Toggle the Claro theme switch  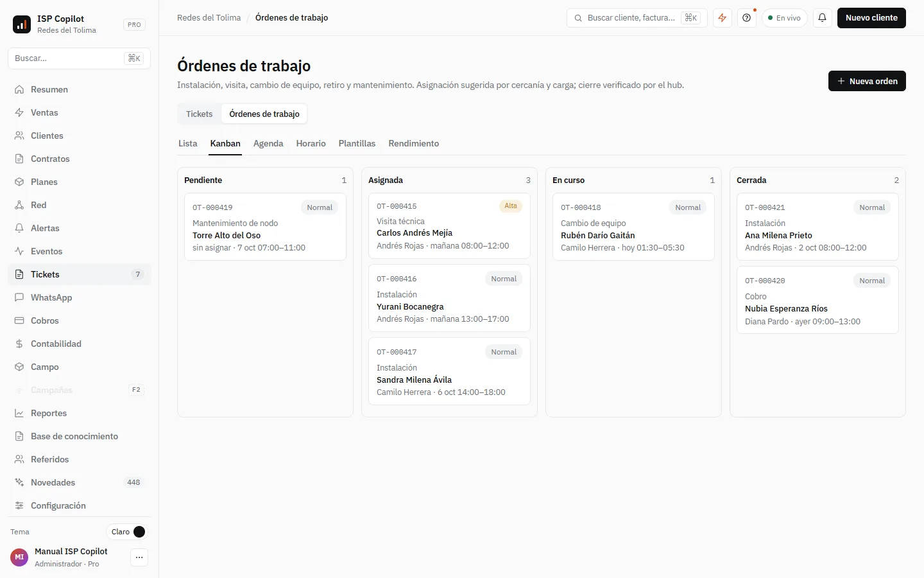pyautogui.click(x=126, y=532)
